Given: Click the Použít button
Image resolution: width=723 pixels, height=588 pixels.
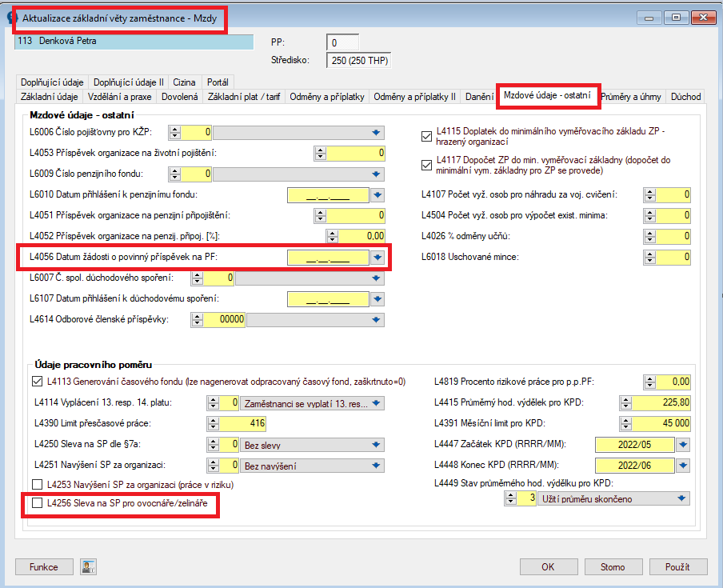Looking at the screenshot, I should point(678,566).
